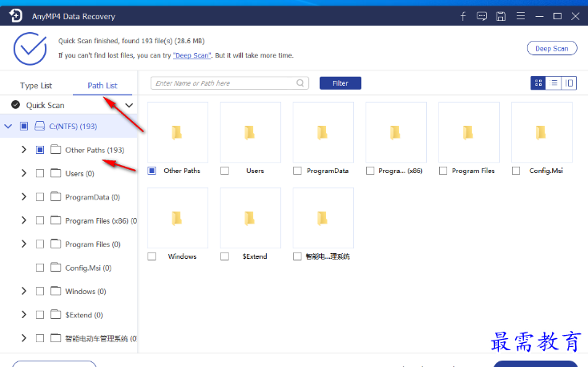
Task: Expand the Program Files (0) tree node
Action: tap(24, 244)
